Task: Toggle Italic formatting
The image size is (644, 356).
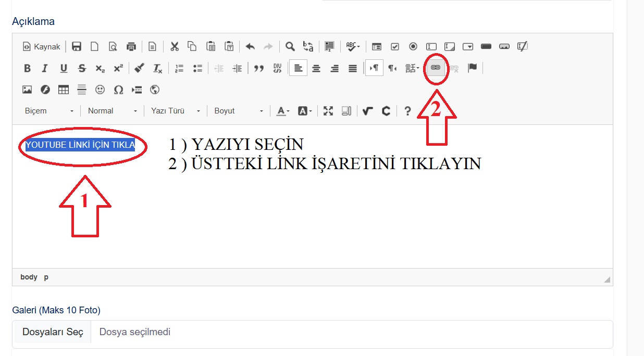Action: pyautogui.click(x=45, y=68)
